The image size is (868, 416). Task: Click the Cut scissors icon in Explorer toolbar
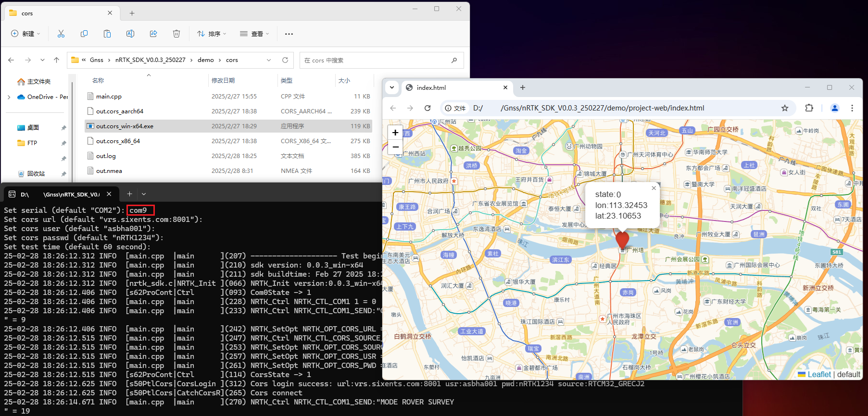click(61, 34)
